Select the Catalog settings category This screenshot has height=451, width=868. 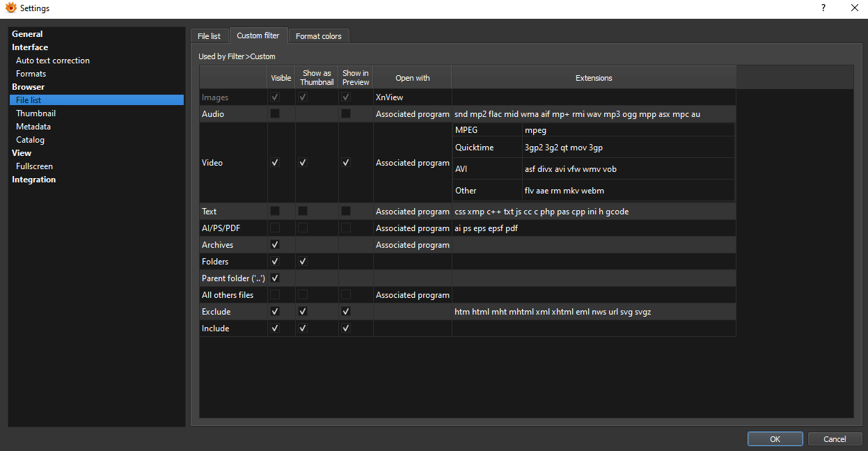tap(30, 140)
